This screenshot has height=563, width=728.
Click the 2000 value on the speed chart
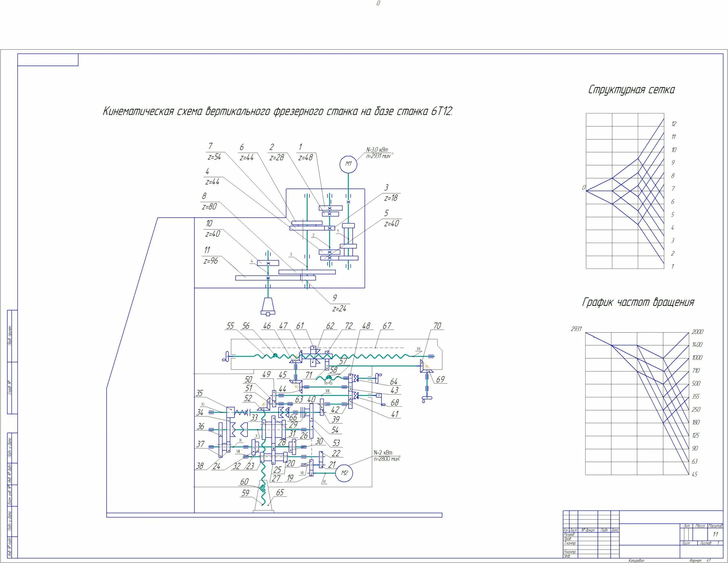point(697,332)
